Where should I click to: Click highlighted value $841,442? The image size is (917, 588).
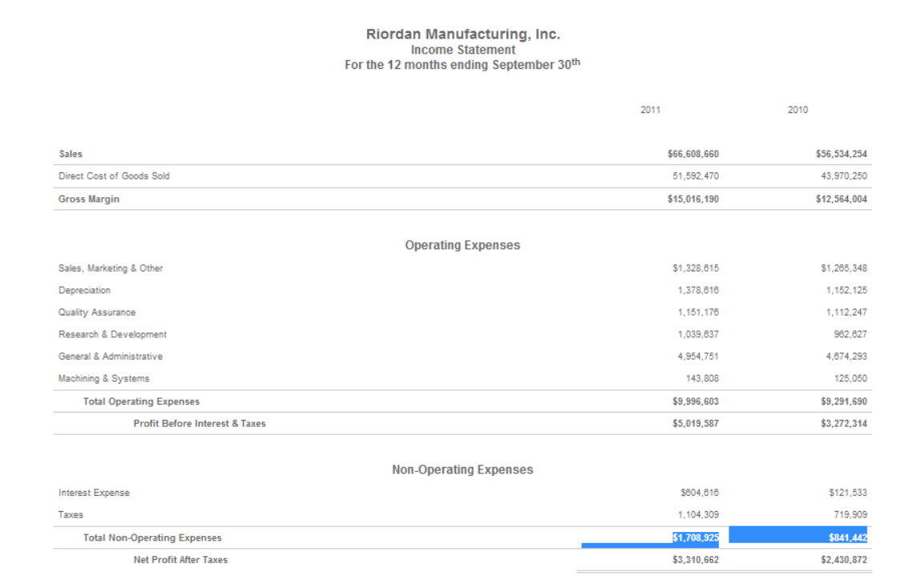(x=848, y=538)
